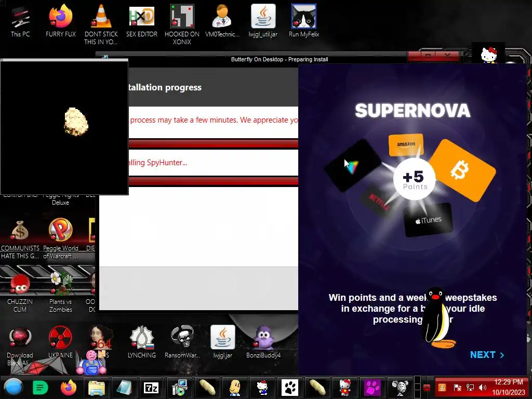Screen dimensions: 532x399
Task: Click the SUPERNOVA heading text
Action: pos(413,111)
